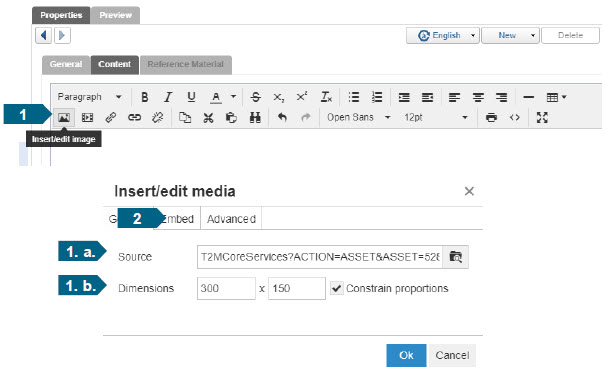Open the General tab
The width and height of the screenshot is (607, 375).
tap(66, 64)
